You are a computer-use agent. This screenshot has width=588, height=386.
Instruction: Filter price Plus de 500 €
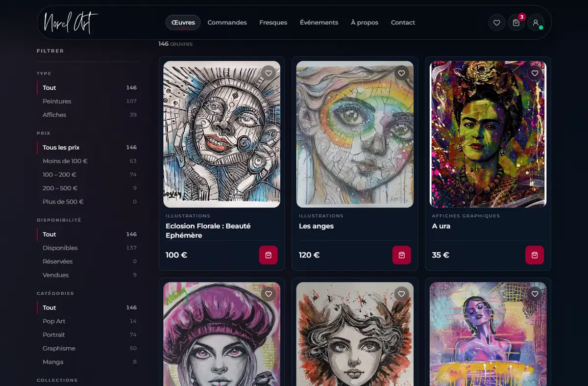87,202
